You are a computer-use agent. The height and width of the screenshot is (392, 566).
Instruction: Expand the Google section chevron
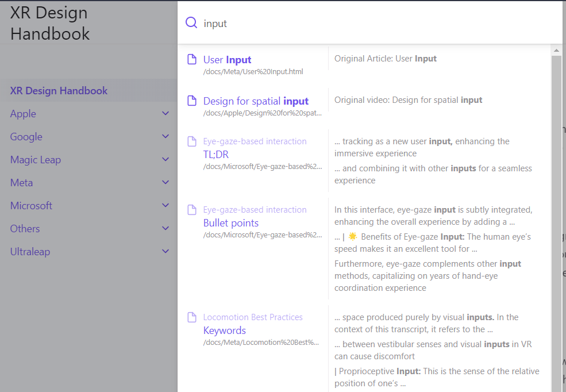(x=165, y=136)
